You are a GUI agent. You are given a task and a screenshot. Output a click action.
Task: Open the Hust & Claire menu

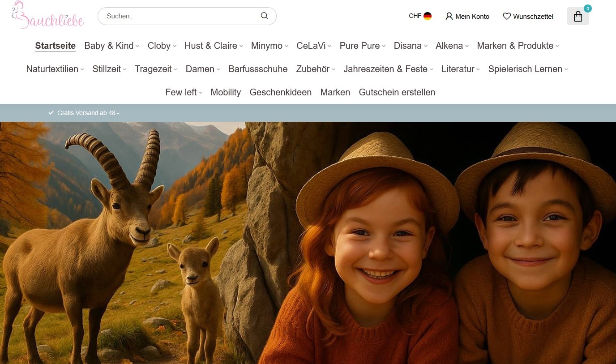[213, 46]
